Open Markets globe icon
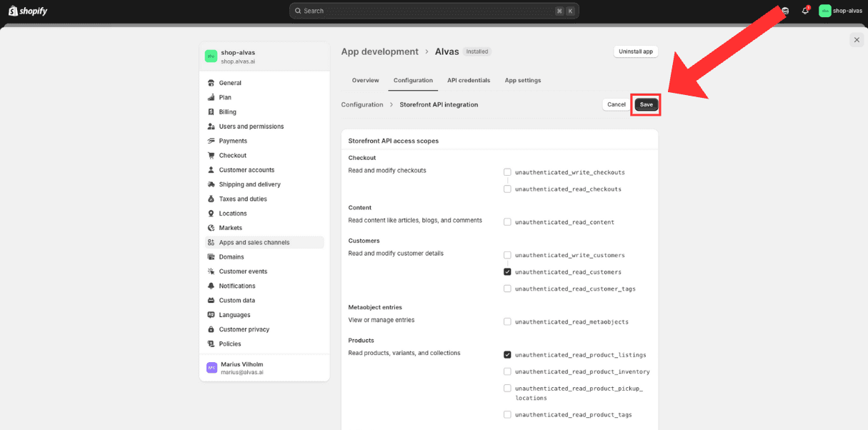 tap(211, 228)
